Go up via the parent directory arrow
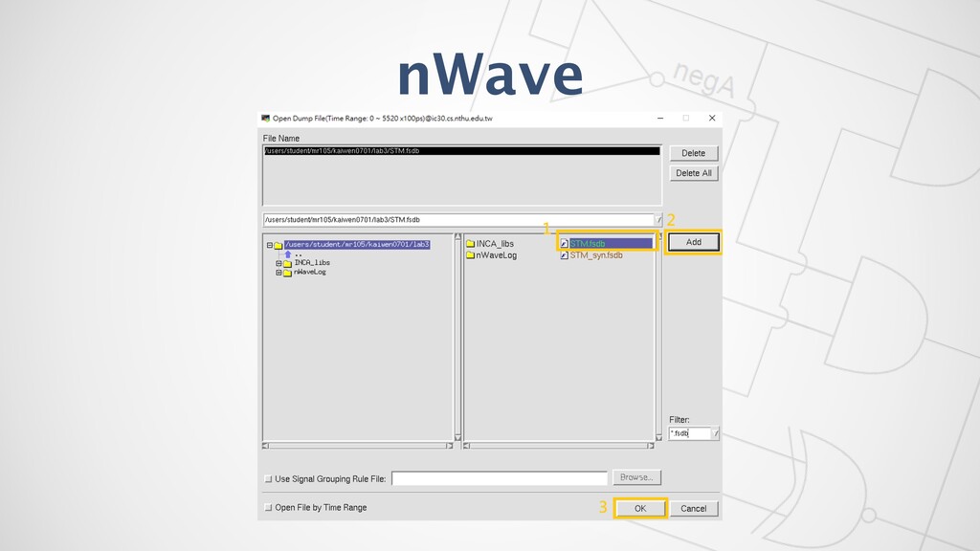The height and width of the screenshot is (551, 980). [288, 254]
